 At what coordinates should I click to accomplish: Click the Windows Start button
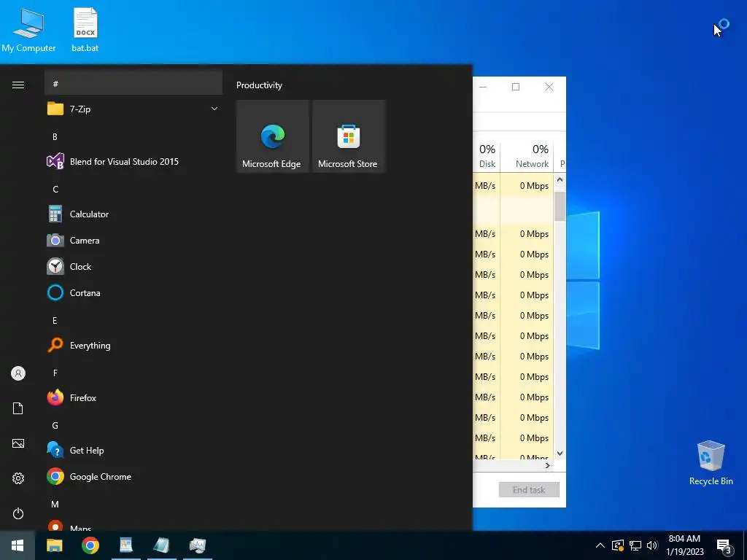[18, 545]
